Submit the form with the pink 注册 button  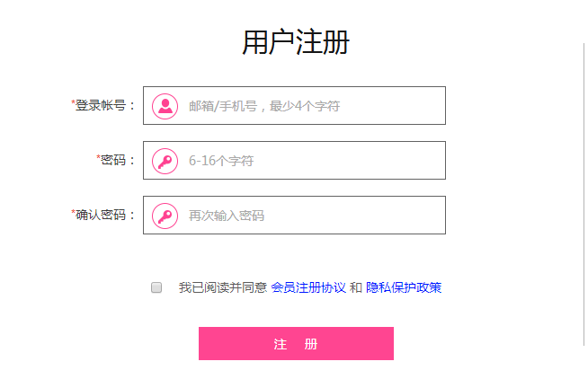pos(297,343)
